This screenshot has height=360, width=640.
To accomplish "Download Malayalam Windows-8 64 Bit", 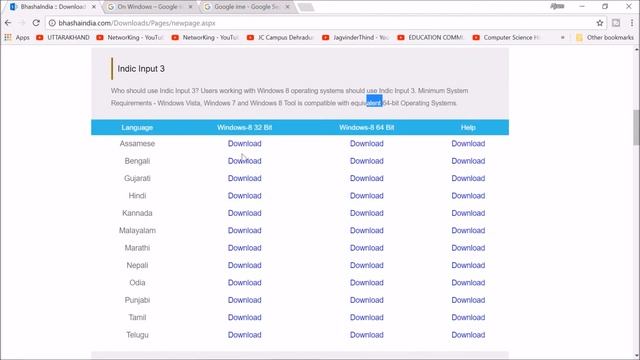I will pyautogui.click(x=367, y=230).
